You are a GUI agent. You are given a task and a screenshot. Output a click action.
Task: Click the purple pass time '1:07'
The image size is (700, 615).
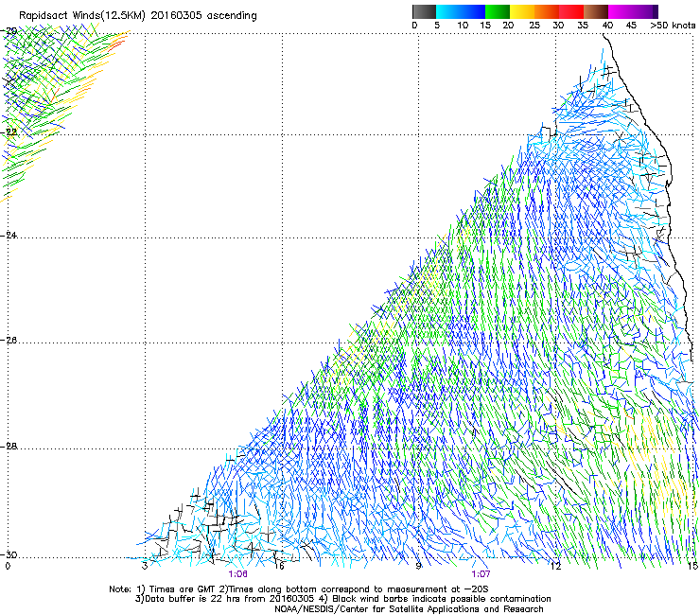coord(481,574)
